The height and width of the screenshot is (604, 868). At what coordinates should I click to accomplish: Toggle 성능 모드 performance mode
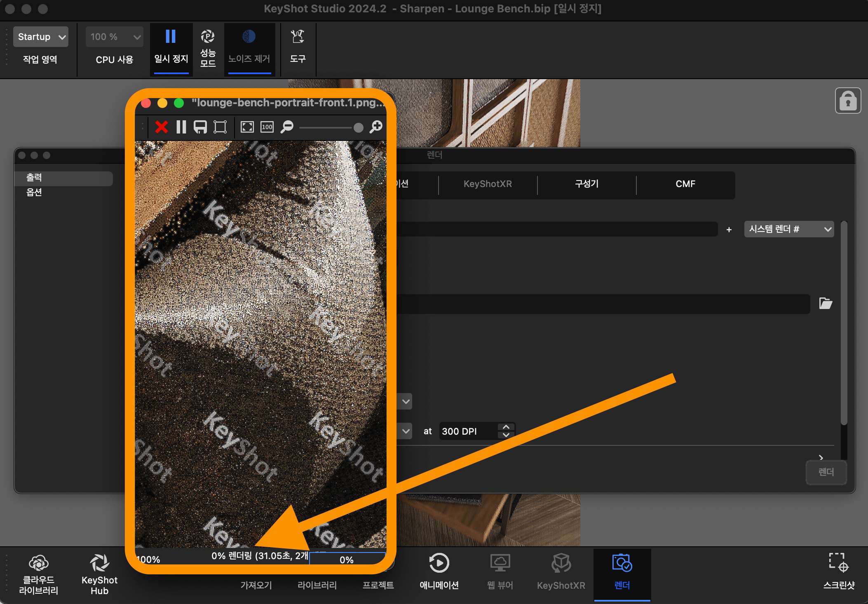[x=208, y=48]
